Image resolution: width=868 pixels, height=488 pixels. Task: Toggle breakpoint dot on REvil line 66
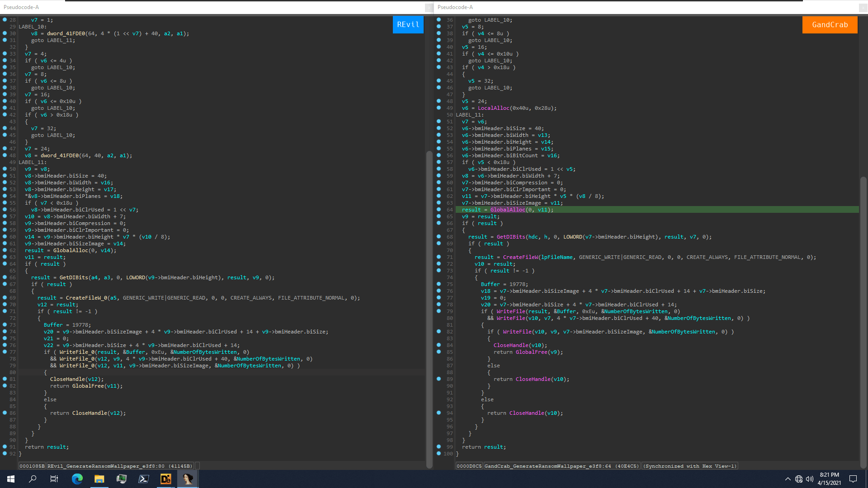point(5,277)
